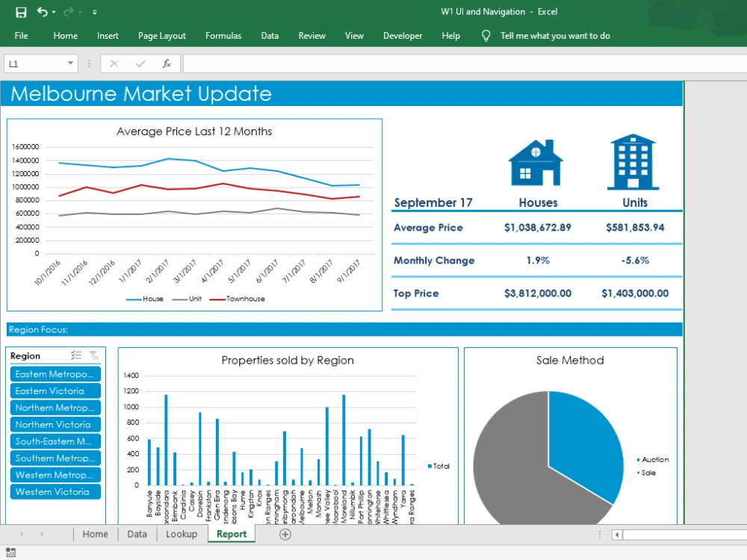The height and width of the screenshot is (560, 747).
Task: Select the Units Top Price $1,403,000.00 cell
Action: (635, 293)
